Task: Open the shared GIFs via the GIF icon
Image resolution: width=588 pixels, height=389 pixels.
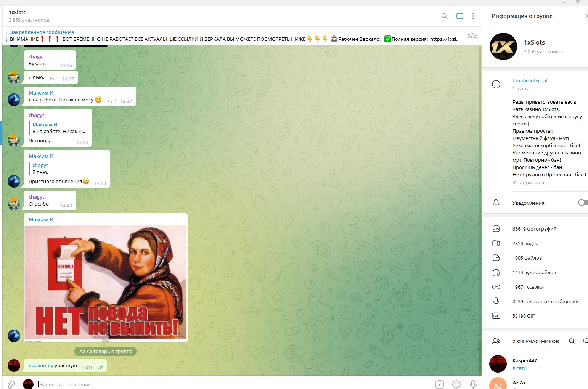Action: pyautogui.click(x=496, y=316)
